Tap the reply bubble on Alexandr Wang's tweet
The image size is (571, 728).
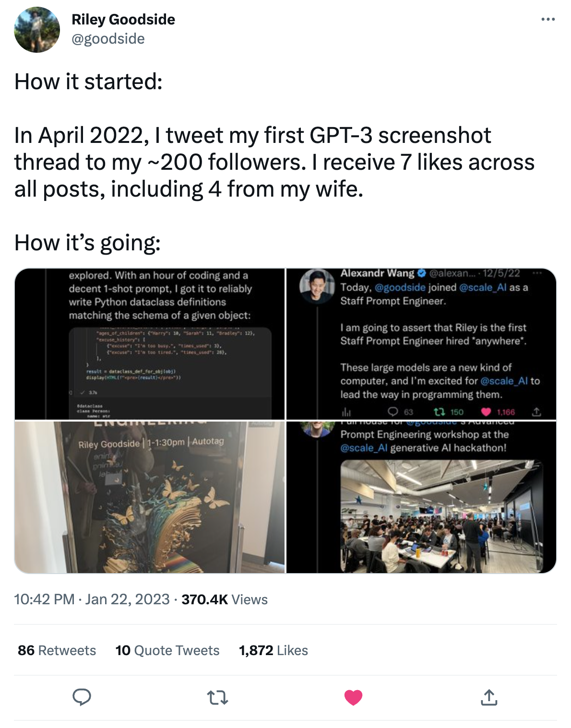[x=393, y=411]
